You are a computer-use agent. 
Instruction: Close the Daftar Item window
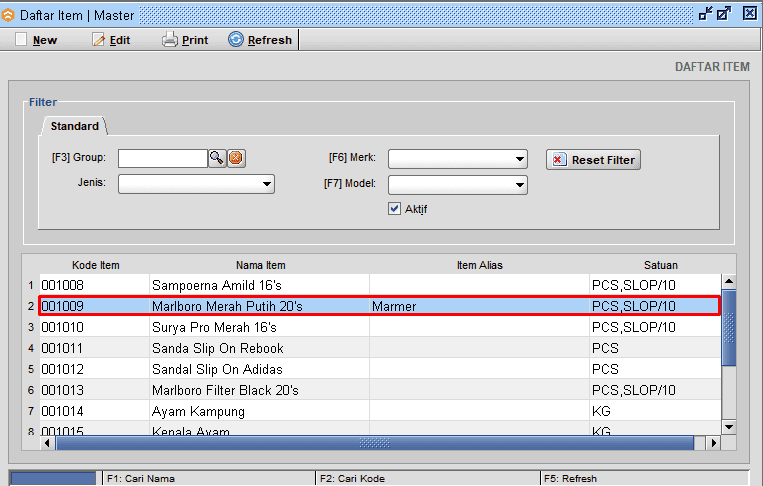(x=750, y=14)
